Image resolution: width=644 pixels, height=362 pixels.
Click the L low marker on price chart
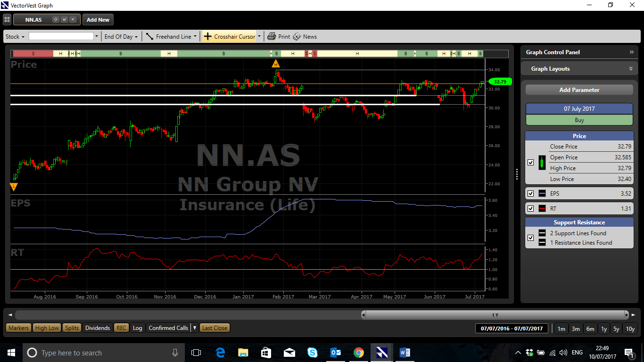coord(14,187)
